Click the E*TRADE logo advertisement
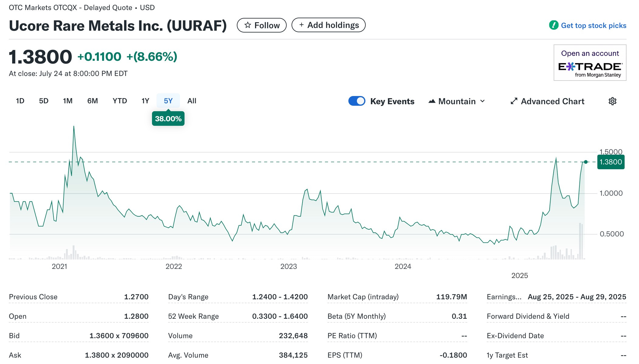This screenshot has width=639, height=364. (590, 67)
